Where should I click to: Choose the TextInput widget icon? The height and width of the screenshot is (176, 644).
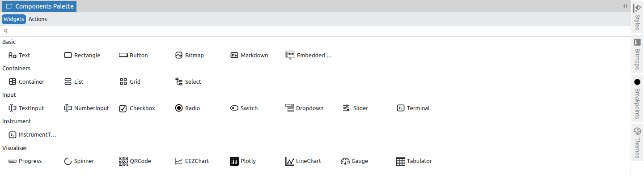[13, 108]
